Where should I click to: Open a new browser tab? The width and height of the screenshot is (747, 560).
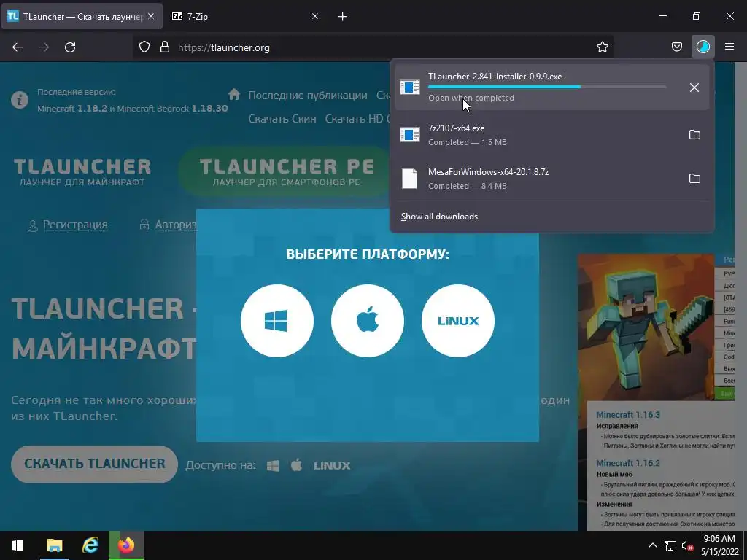[x=343, y=17]
